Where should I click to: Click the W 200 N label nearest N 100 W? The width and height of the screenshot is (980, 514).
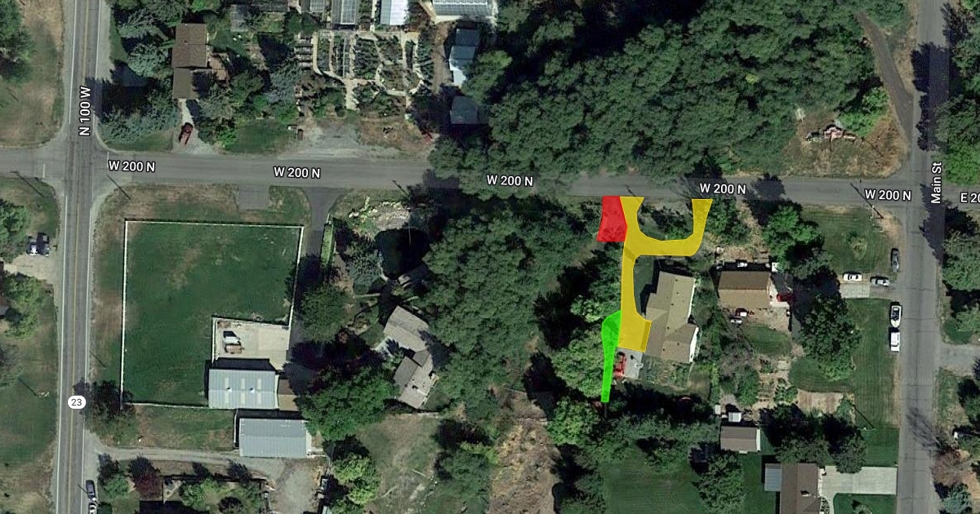coord(131,166)
